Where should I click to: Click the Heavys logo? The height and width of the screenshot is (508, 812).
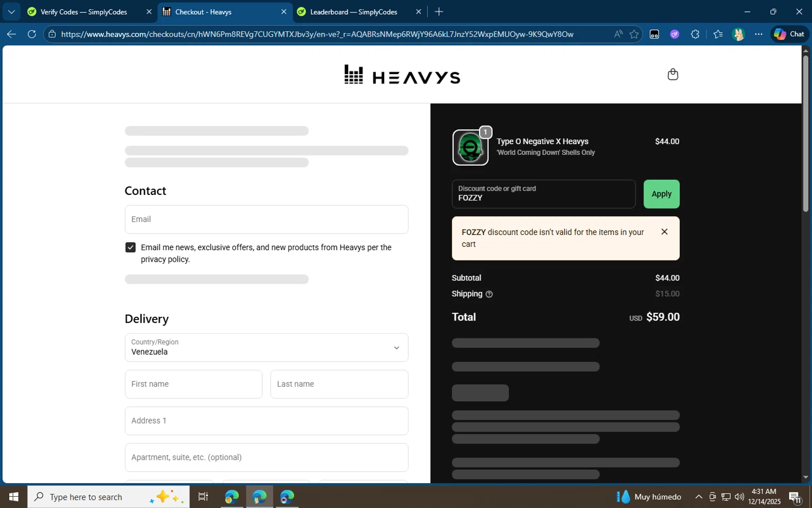click(x=402, y=75)
